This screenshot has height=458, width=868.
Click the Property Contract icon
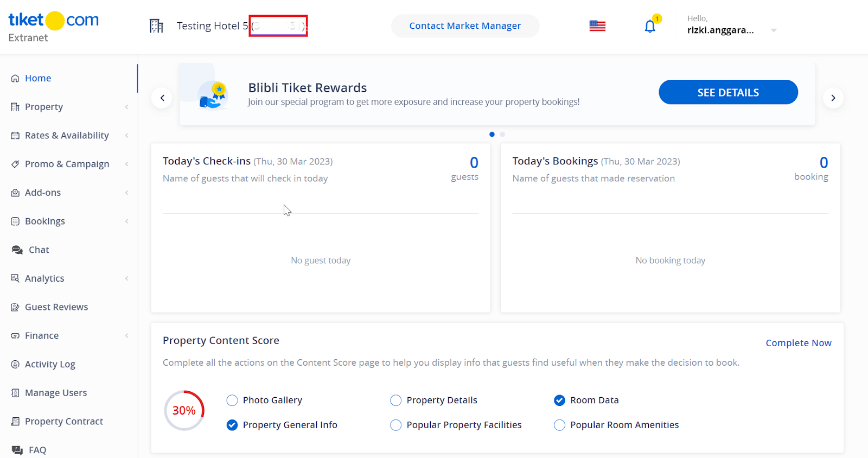pos(15,422)
